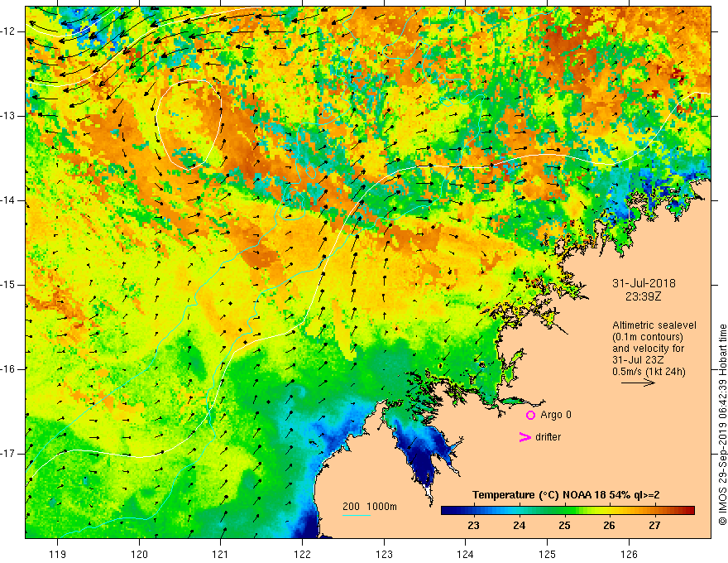
Task: Click the temperature color bar legend
Action: (568, 510)
